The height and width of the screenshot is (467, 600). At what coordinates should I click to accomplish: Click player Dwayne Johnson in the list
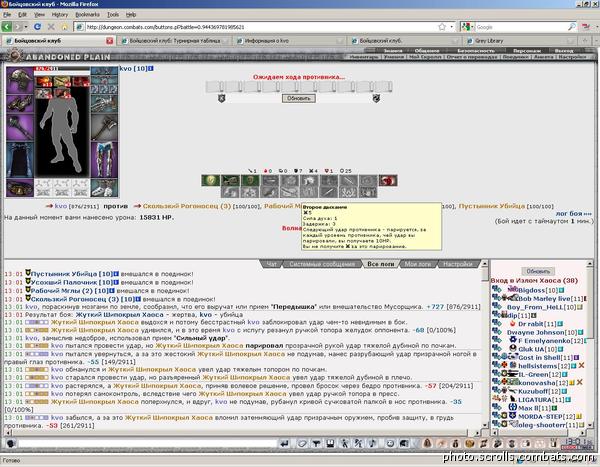(x=536, y=332)
